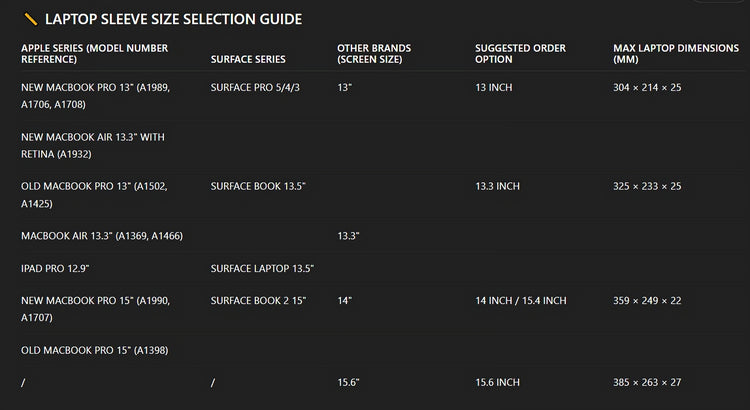This screenshot has height=410, width=750.
Task: Click the Other Brands (Screen Size) header
Action: (374, 54)
